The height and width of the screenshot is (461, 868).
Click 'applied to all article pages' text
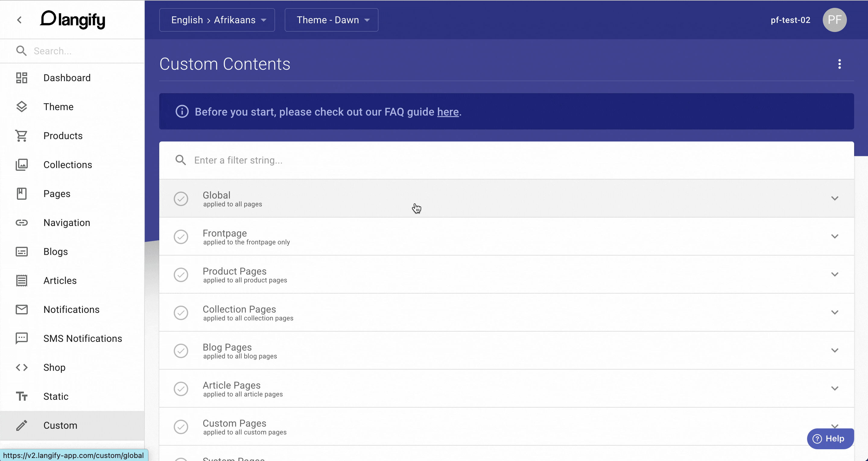(242, 394)
